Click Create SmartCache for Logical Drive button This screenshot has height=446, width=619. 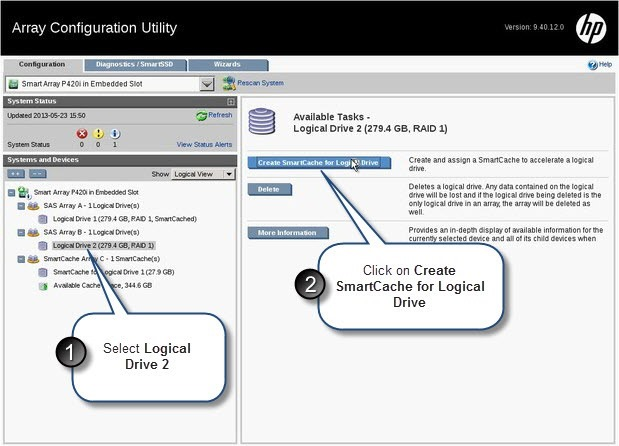319,163
